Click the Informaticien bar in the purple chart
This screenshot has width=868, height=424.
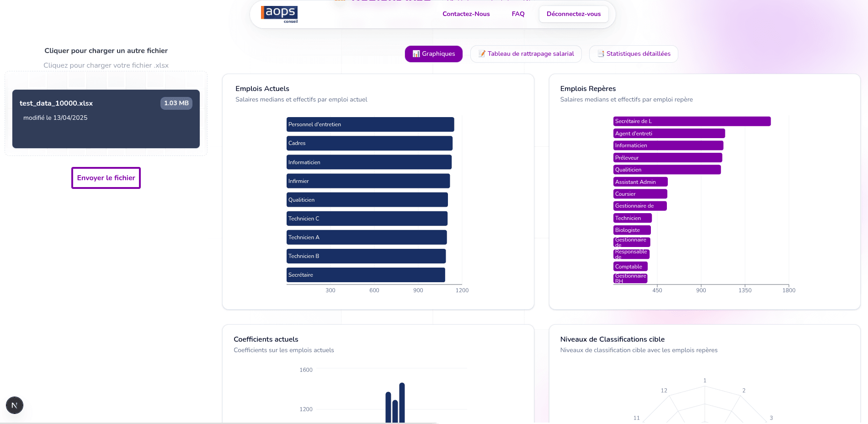[668, 145]
